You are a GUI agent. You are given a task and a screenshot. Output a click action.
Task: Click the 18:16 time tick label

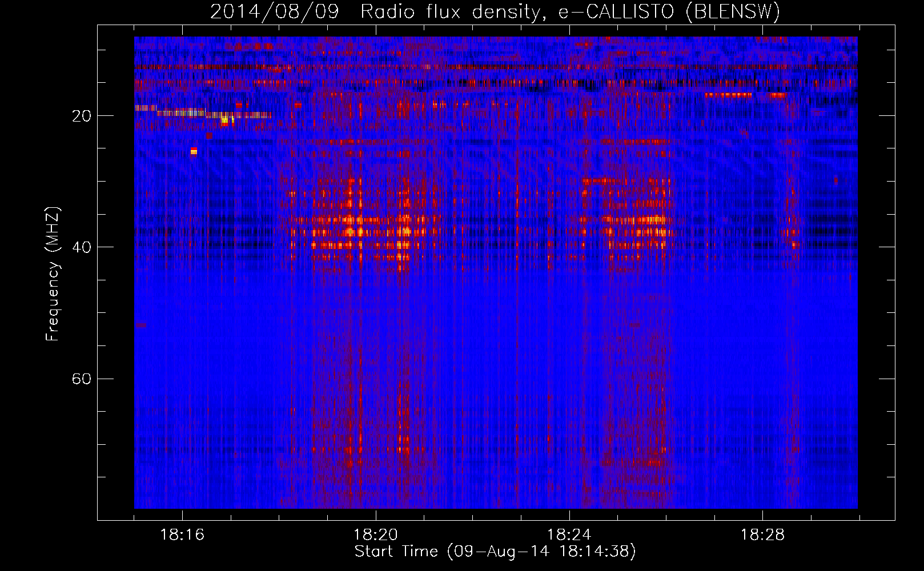click(x=182, y=535)
